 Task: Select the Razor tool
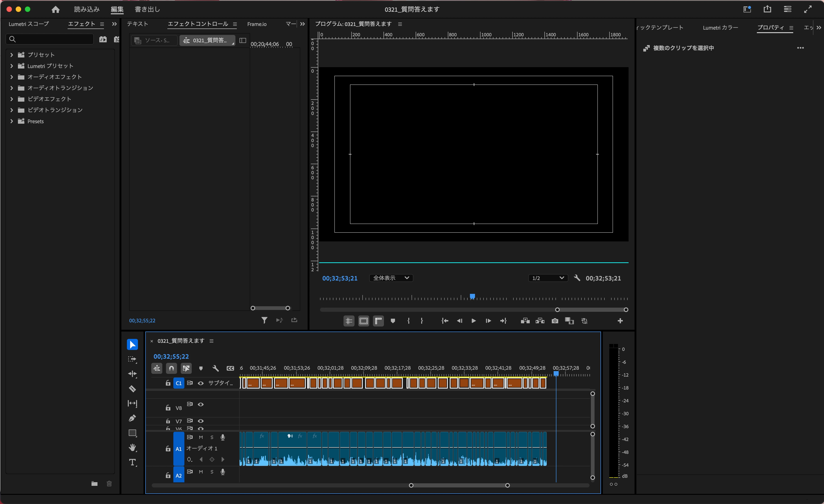[x=132, y=389]
